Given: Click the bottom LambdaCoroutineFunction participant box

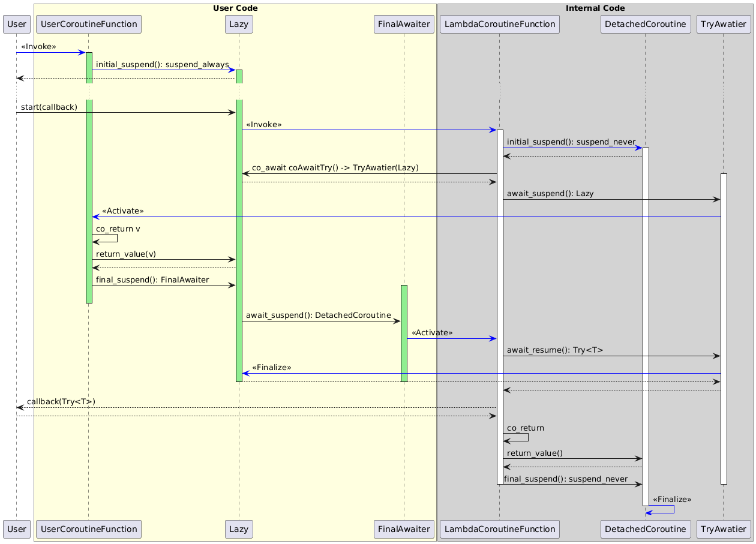Looking at the screenshot, I should coord(500,529).
